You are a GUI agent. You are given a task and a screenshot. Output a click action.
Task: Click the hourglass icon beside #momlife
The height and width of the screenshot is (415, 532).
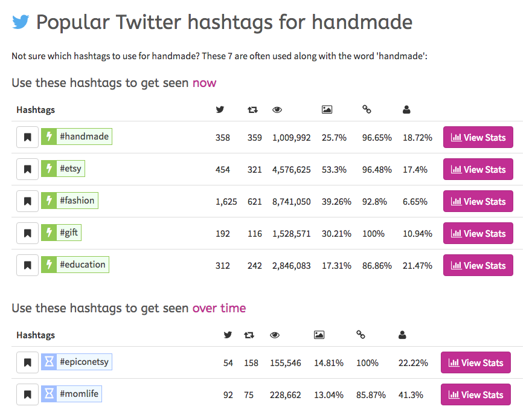click(x=49, y=394)
